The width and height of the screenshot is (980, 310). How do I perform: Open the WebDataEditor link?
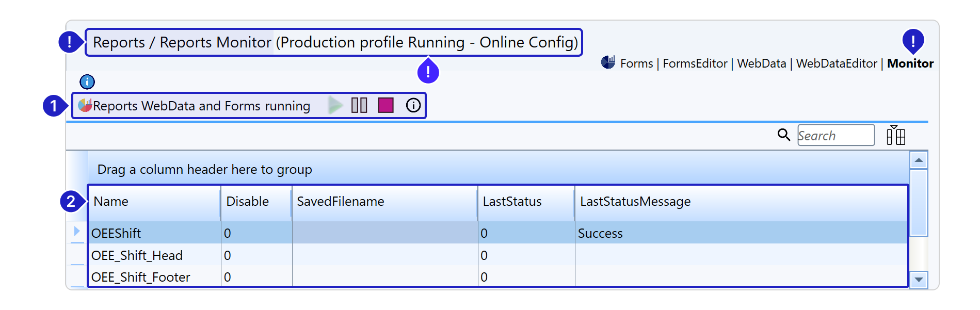836,63
